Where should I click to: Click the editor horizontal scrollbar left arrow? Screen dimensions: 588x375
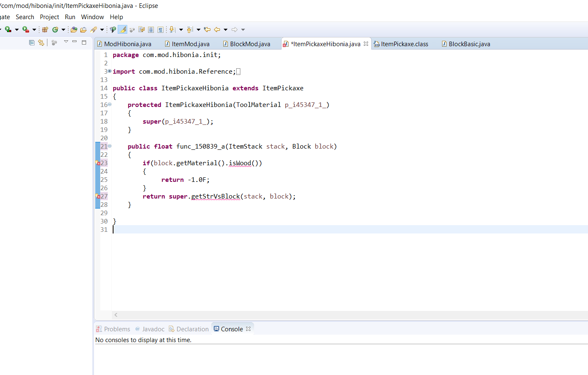pyautogui.click(x=116, y=315)
